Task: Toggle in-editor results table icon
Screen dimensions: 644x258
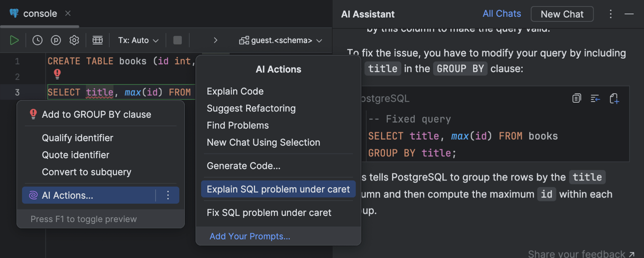Action: point(97,40)
